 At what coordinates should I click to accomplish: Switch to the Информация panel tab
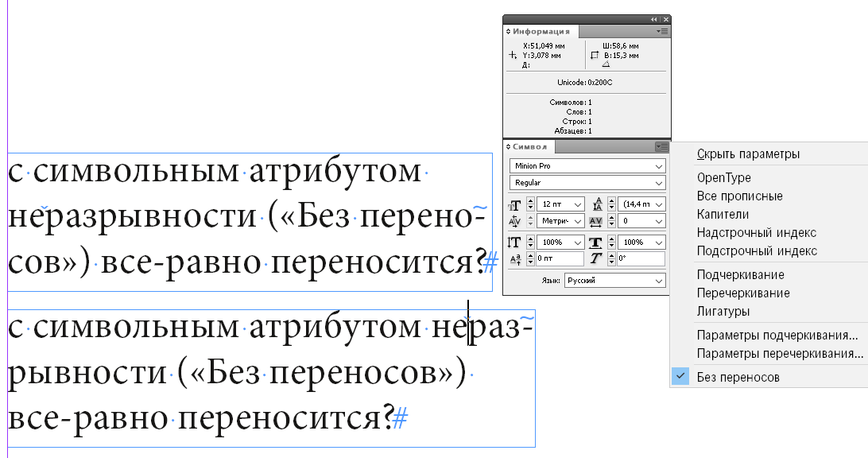(x=541, y=32)
